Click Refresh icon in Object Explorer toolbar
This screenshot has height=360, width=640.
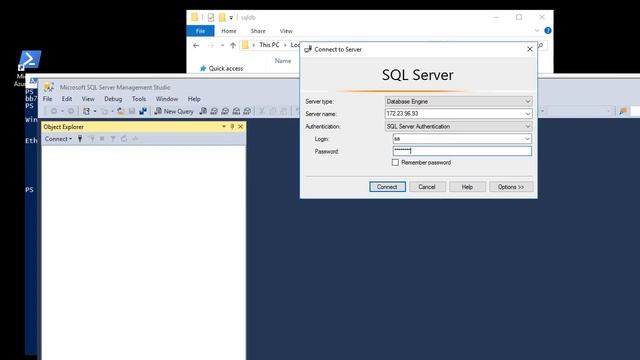124,139
